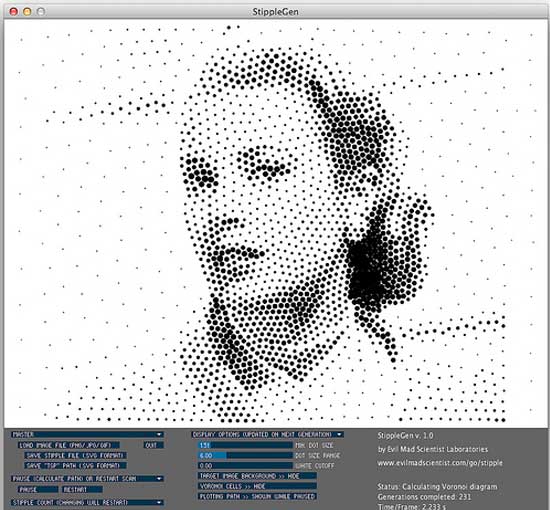Screen dimensions: 550x510
Task: Collapse the Master group arrow
Action: click(x=159, y=435)
